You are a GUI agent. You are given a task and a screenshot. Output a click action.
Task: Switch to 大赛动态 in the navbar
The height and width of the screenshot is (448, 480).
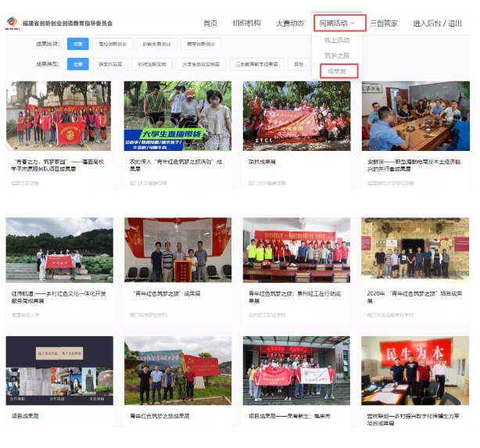click(x=289, y=23)
